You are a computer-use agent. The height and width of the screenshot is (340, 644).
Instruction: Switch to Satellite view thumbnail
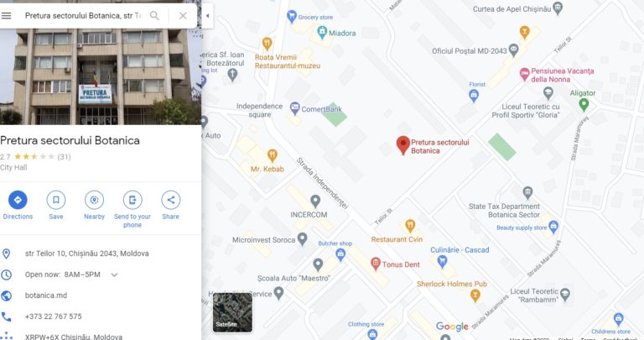[232, 312]
